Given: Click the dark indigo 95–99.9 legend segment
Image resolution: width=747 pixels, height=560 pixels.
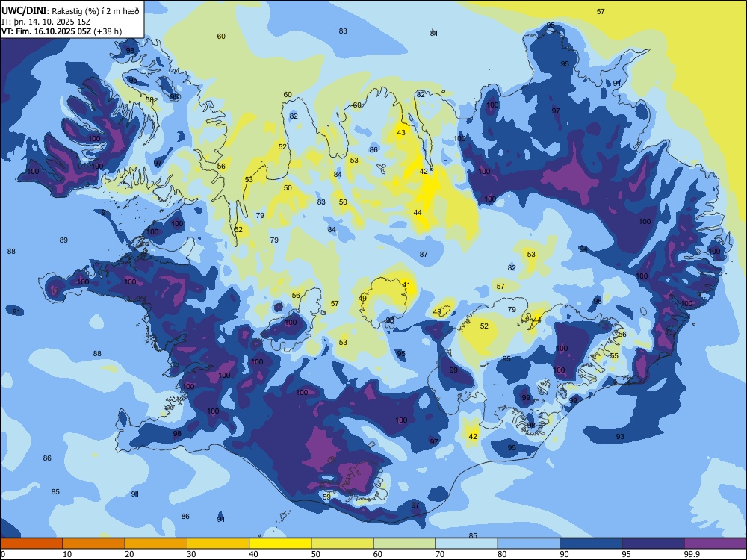Looking at the screenshot, I should 653,544.
